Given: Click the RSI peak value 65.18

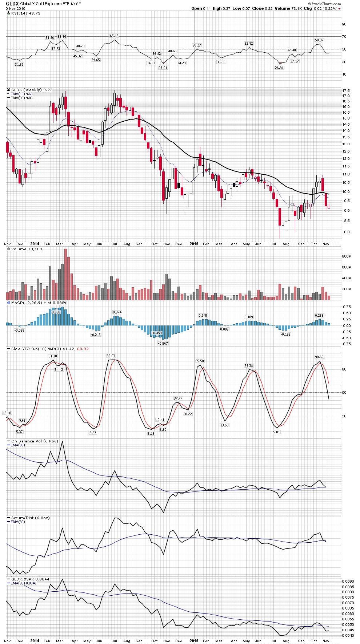Looking at the screenshot, I should (114, 36).
